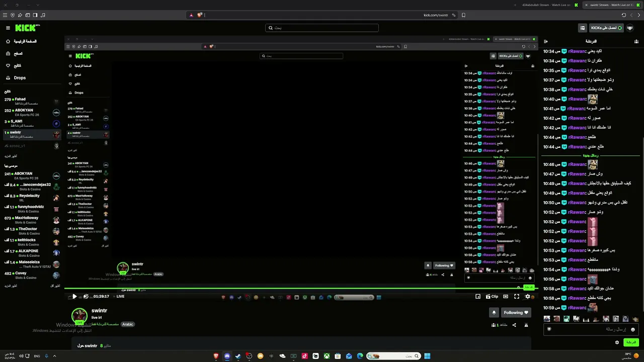Open Discord from the taskbar
This screenshot has height=362, width=644.
(227, 356)
